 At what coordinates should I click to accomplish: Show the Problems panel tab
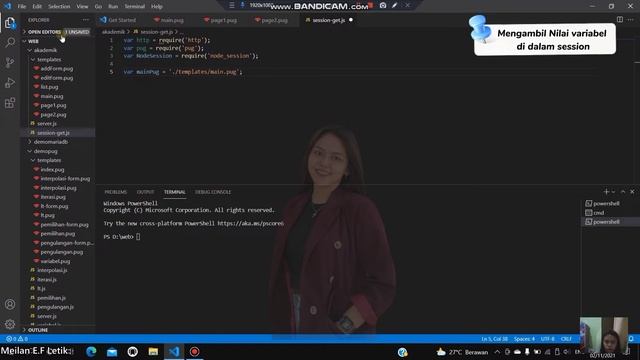coord(116,192)
